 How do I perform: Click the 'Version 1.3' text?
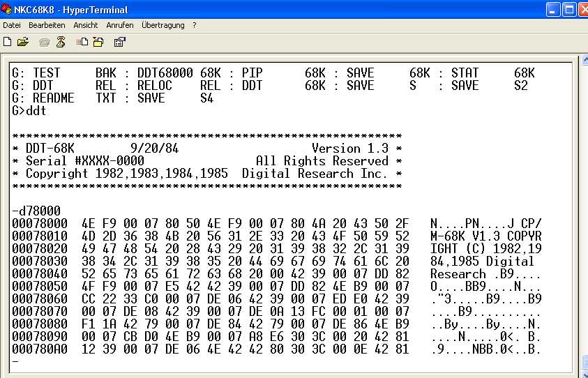(350, 149)
